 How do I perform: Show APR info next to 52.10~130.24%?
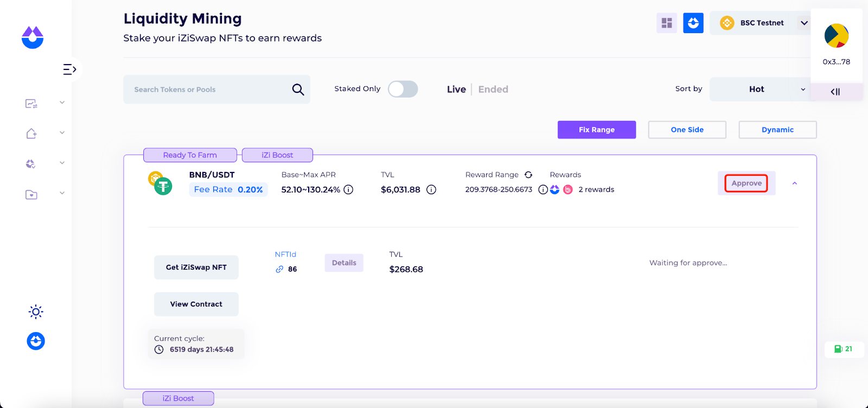349,189
